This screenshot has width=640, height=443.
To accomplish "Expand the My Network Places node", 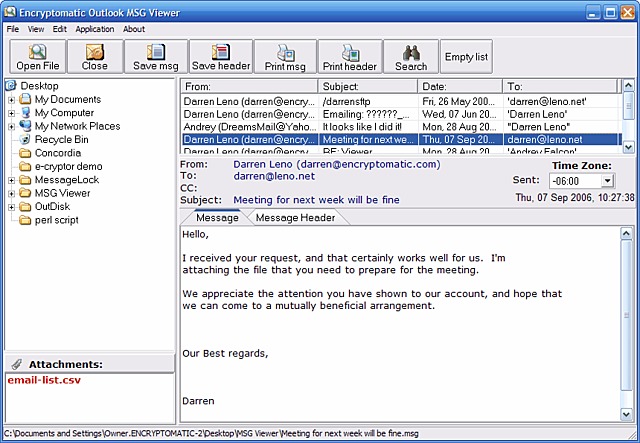I will click(x=11, y=126).
